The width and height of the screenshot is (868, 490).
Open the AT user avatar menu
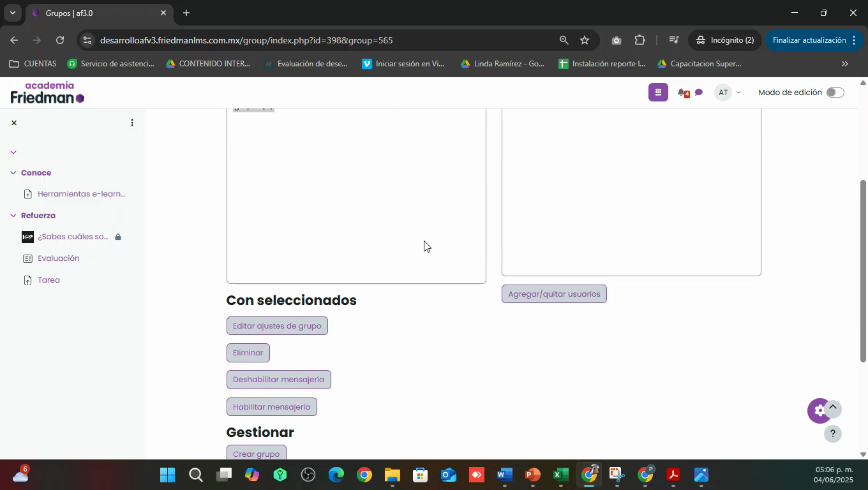point(723,93)
